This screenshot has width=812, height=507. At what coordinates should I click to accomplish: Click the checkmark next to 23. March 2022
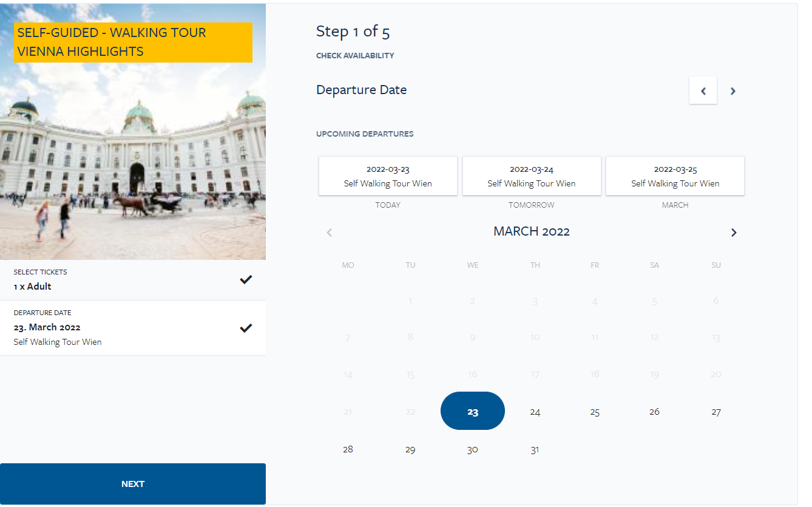tap(246, 328)
